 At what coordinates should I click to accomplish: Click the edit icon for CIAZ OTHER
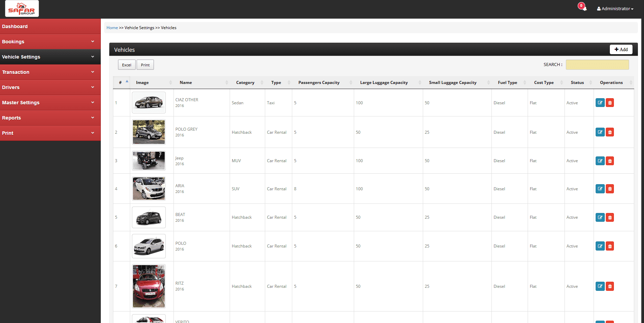pyautogui.click(x=600, y=103)
